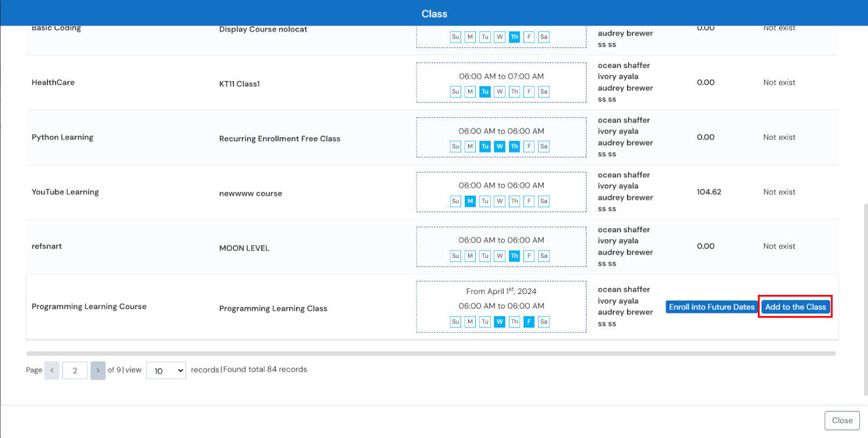Click Add to the Class button
This screenshot has width=868, height=438.
pos(795,307)
